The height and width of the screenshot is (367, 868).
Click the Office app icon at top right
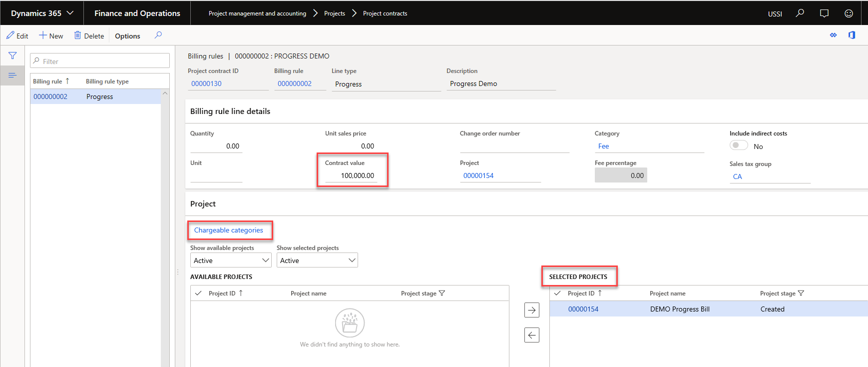852,35
